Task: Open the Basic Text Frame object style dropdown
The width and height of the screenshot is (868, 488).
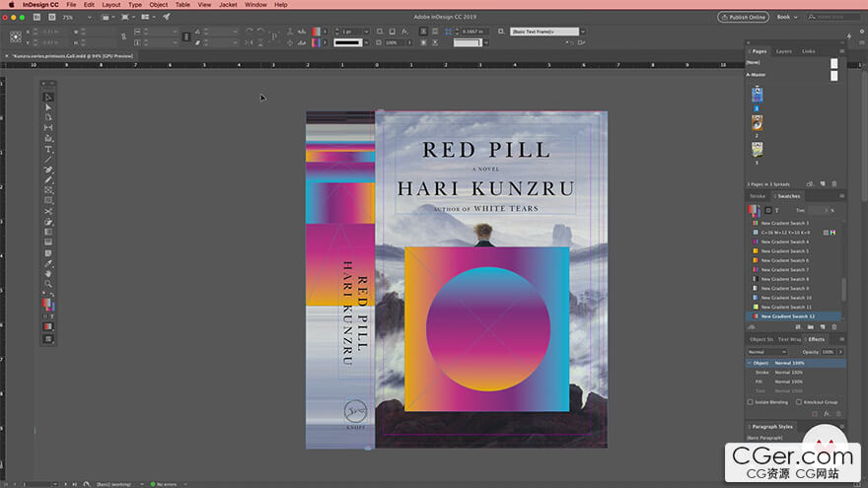Action: (583, 32)
